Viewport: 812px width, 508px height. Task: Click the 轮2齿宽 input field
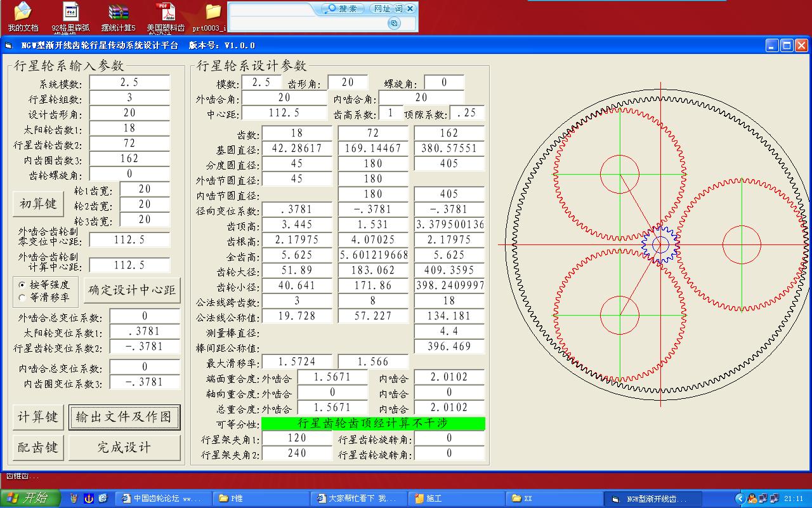145,204
